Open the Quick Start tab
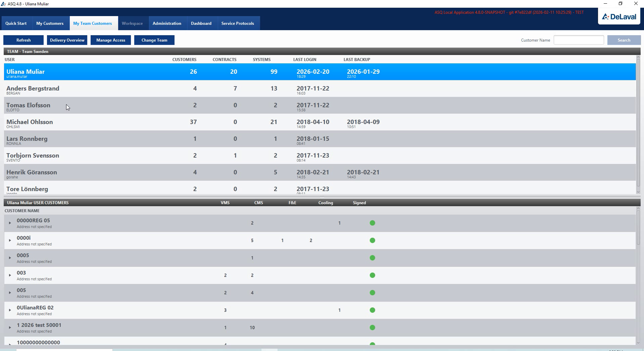This screenshot has width=644, height=351. click(x=16, y=23)
